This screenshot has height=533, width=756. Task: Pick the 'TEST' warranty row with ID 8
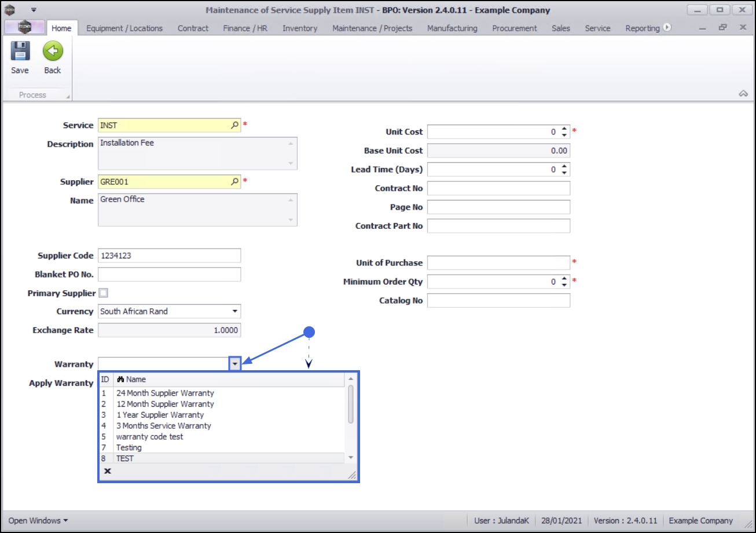[222, 458]
